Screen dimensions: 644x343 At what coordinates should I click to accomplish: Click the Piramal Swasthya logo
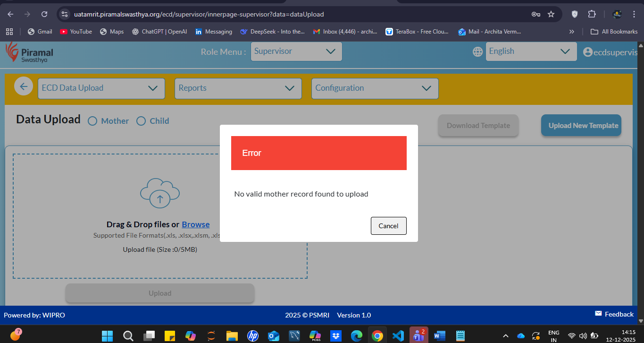tap(29, 52)
